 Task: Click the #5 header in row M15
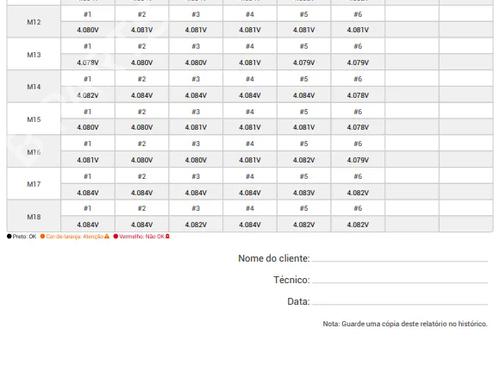tap(304, 112)
